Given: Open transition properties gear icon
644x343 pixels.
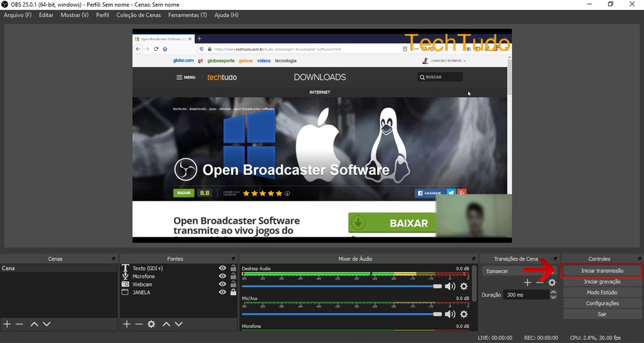Looking at the screenshot, I should tap(552, 283).
